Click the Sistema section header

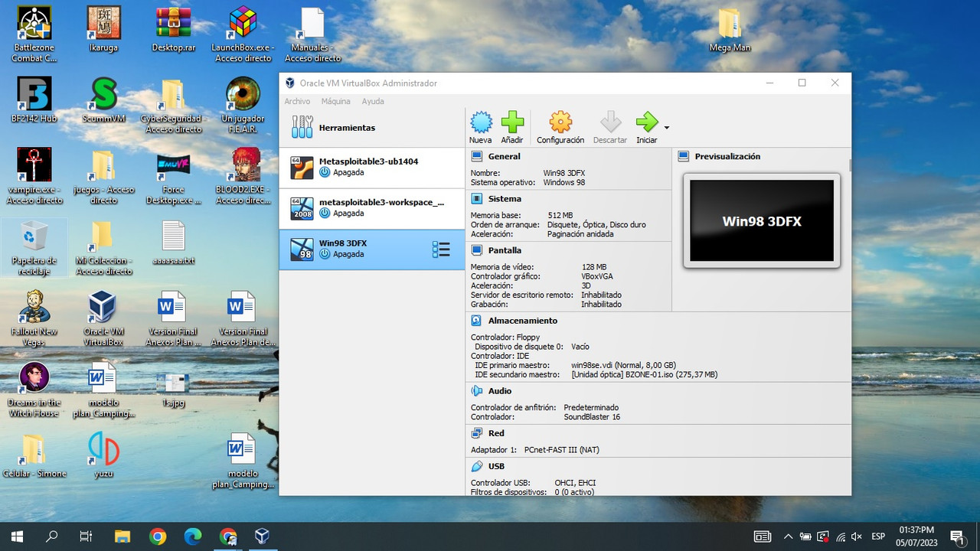[505, 199]
